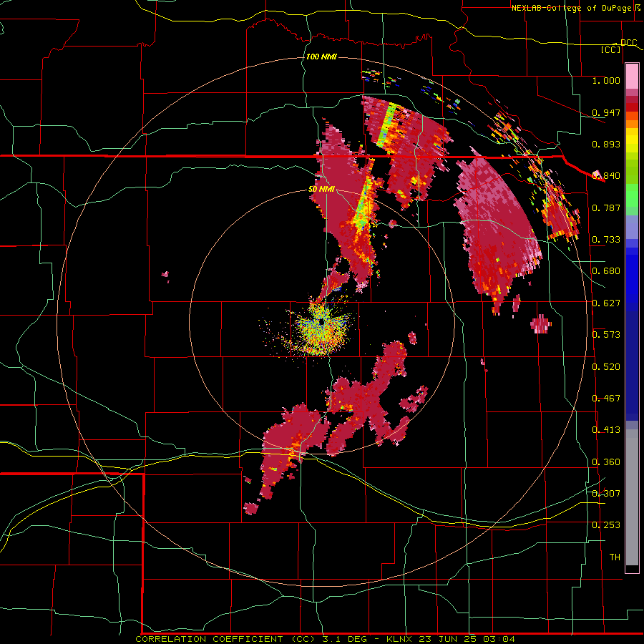644x644 pixels.
Task: Click the pink top segment of the color bar
Action: coord(632,77)
